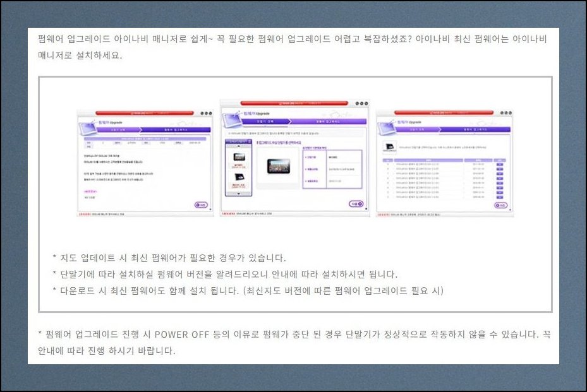Click the '이전' button in right screenshot
Screen dimensions: 587x392
point(501,205)
